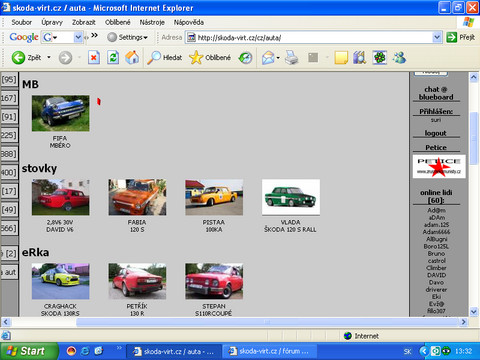Open Oblíbené favorites star
This screenshot has width=480, height=360.
pyautogui.click(x=210, y=58)
